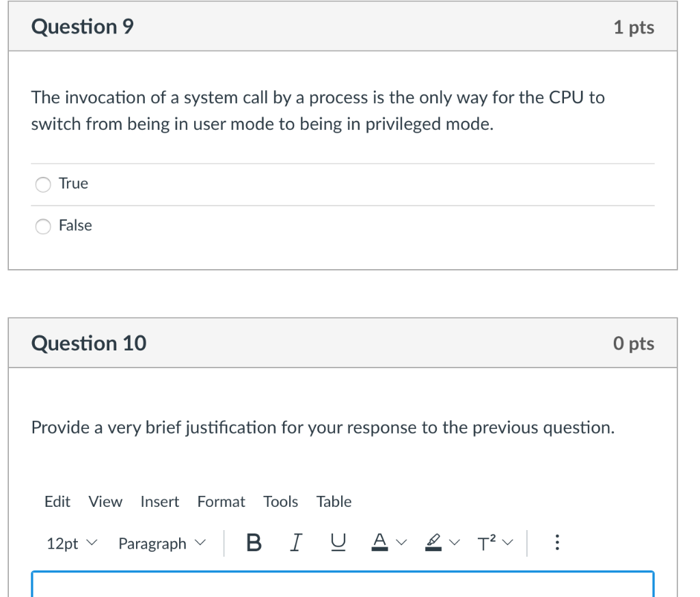Open the Table menu

(x=334, y=501)
